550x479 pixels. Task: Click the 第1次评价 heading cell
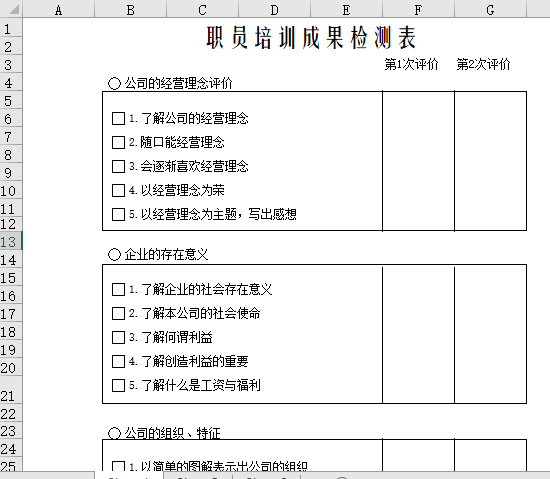pos(411,65)
